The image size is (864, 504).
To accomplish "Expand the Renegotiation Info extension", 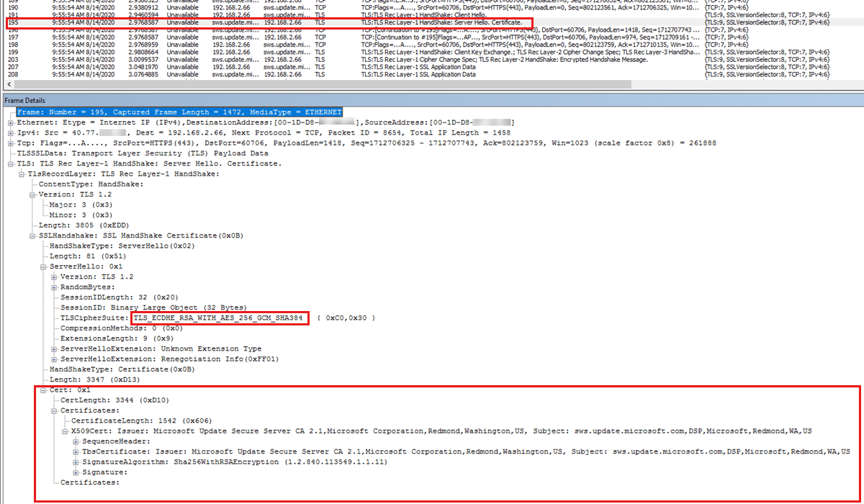I will tap(54, 360).
